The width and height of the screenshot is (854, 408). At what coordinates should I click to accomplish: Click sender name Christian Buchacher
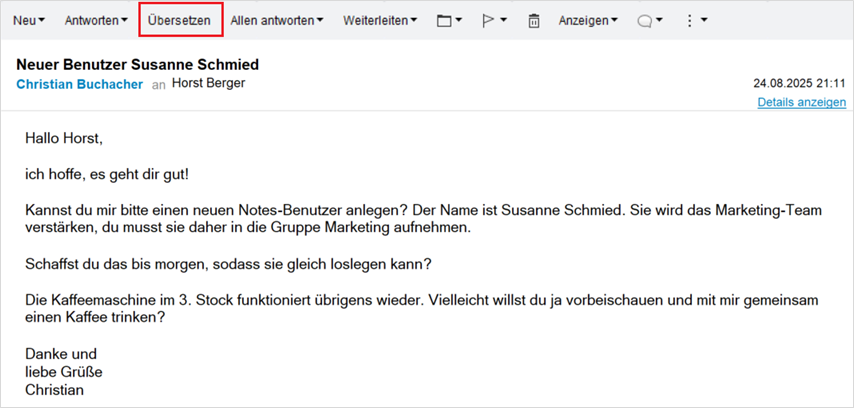tap(80, 85)
